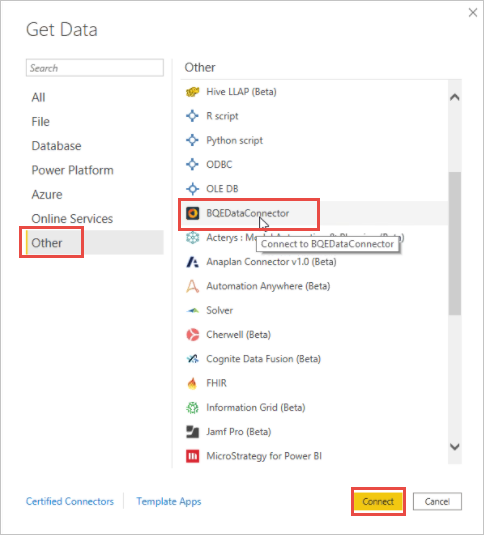Select the Azure category
This screenshot has height=535, width=484.
pyautogui.click(x=47, y=194)
